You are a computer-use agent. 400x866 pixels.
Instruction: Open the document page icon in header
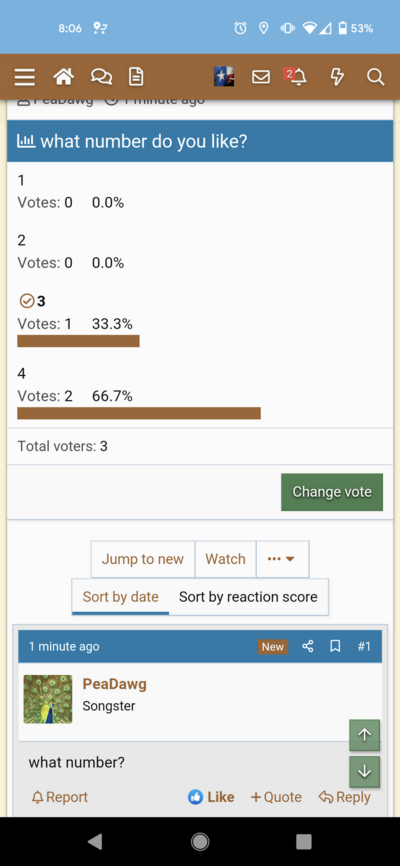tap(136, 77)
